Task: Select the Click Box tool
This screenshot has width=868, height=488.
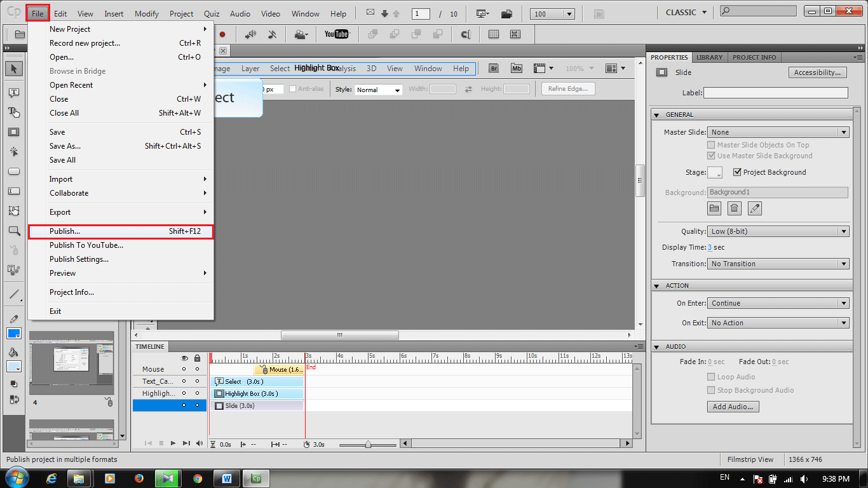Action: (x=14, y=152)
